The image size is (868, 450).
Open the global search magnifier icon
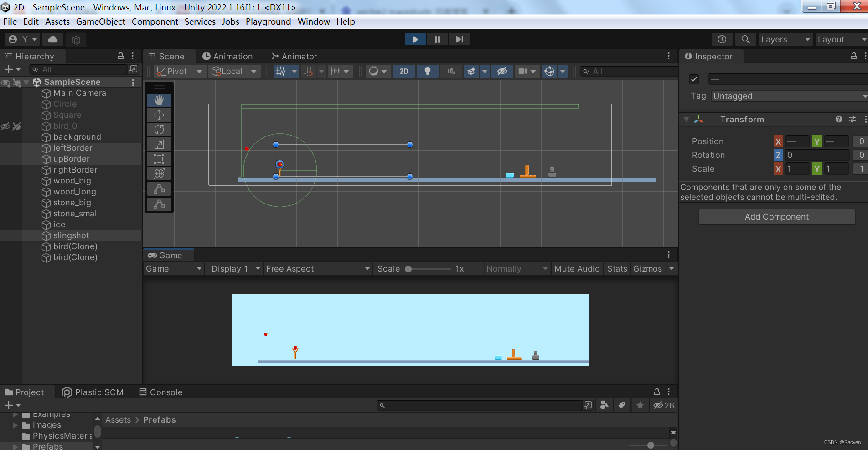(746, 39)
